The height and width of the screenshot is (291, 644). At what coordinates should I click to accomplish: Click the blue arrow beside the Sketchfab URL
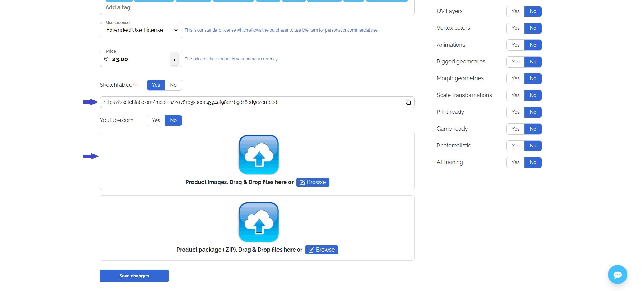click(90, 102)
